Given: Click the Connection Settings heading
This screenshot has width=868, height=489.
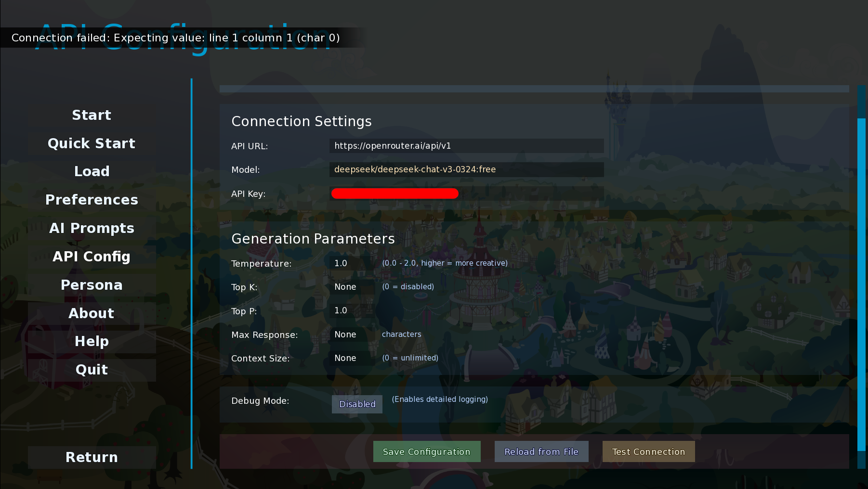Looking at the screenshot, I should pyautogui.click(x=302, y=121).
